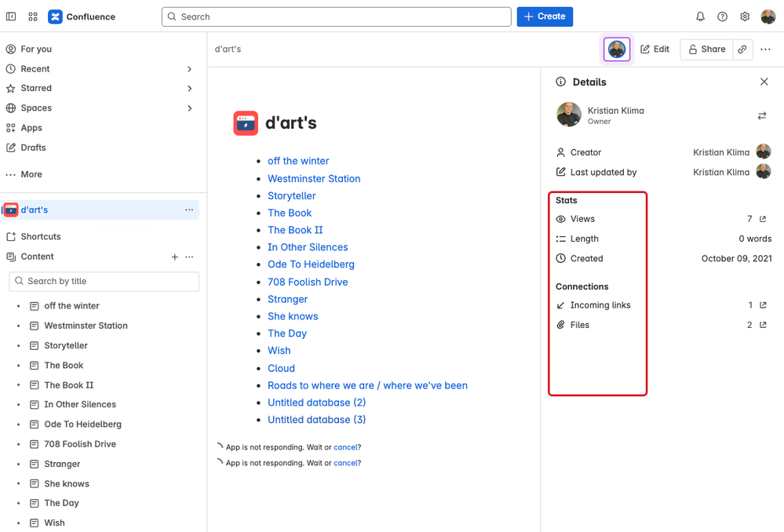784x532 pixels.
Task: Open files external link icon
Action: pyautogui.click(x=763, y=325)
